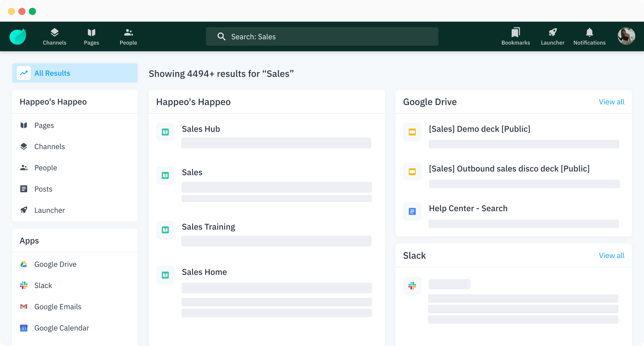The image size is (644, 346).
Task: Focus the 'Search: Sales' input field
Action: pos(322,36)
